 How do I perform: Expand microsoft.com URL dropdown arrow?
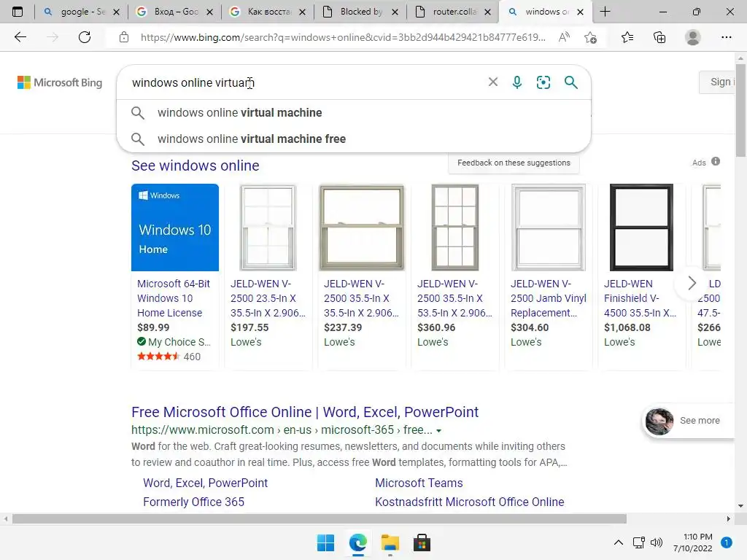pos(438,430)
